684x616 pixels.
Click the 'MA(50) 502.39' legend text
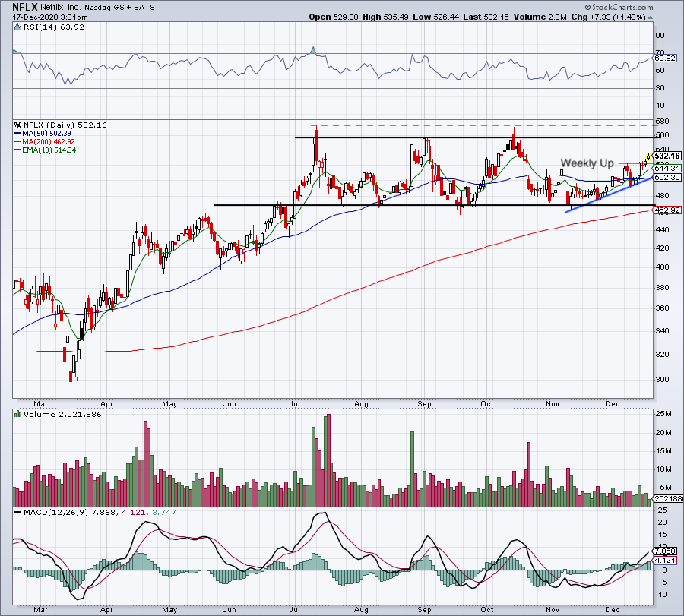pyautogui.click(x=46, y=134)
